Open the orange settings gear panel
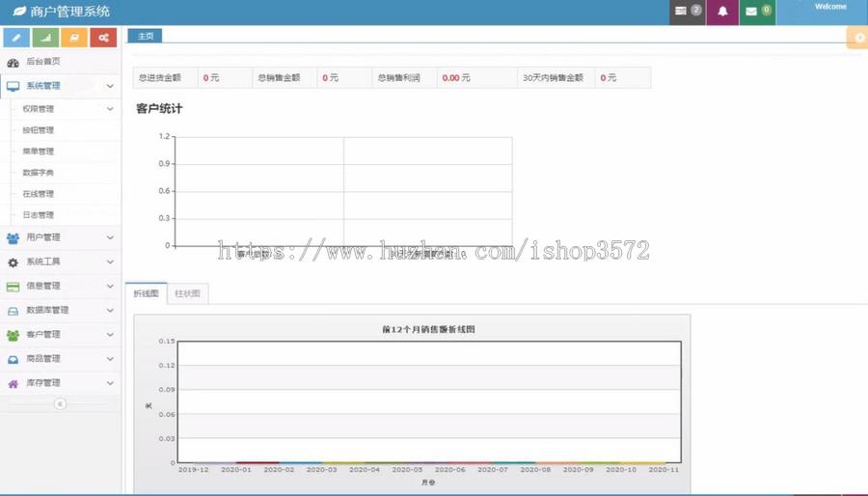This screenshot has width=868, height=496. [x=858, y=38]
